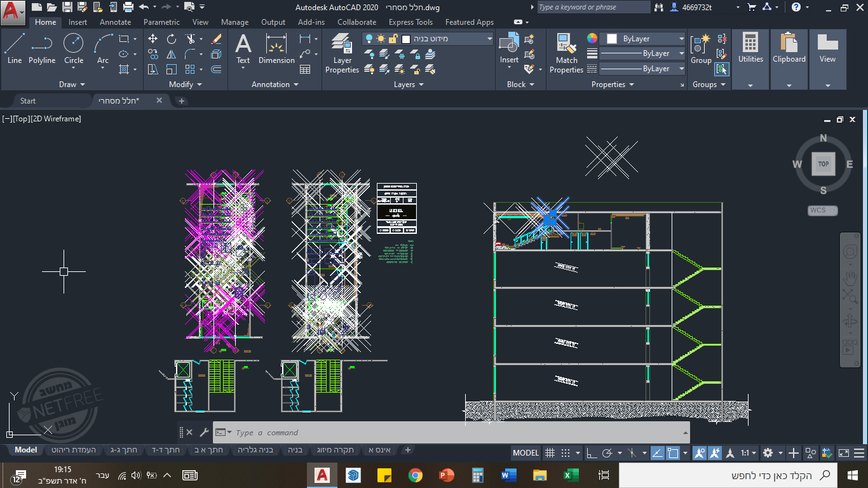
Task: Open the Object Color wheel icon
Action: [592, 39]
